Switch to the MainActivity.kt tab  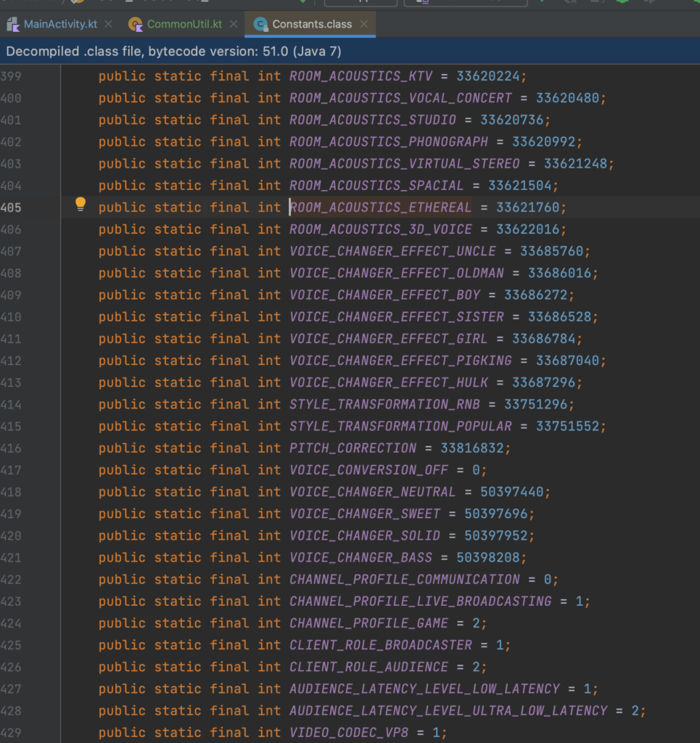[x=60, y=24]
